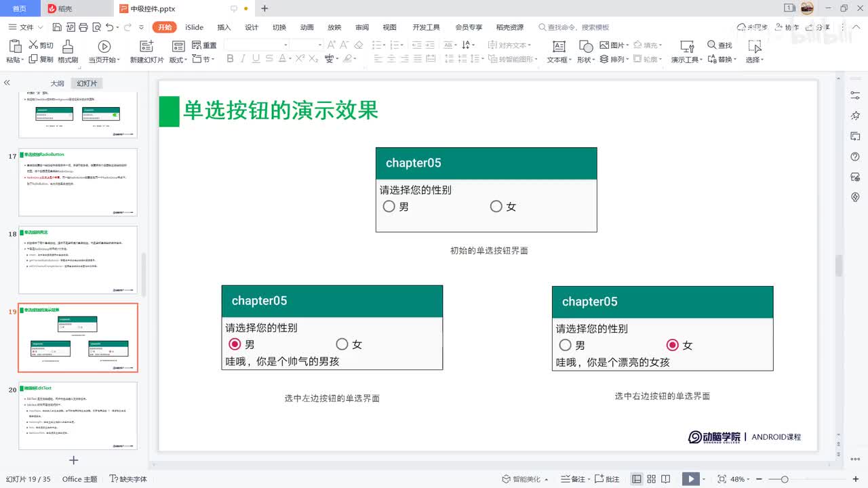Zoom out with the minus button
The height and width of the screenshot is (488, 868).
pyautogui.click(x=760, y=479)
